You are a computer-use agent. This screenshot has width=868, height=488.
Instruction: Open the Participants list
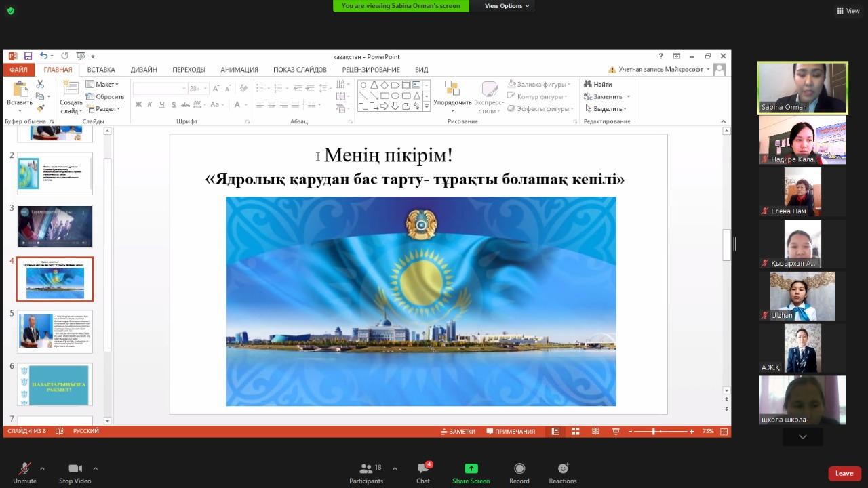(366, 469)
